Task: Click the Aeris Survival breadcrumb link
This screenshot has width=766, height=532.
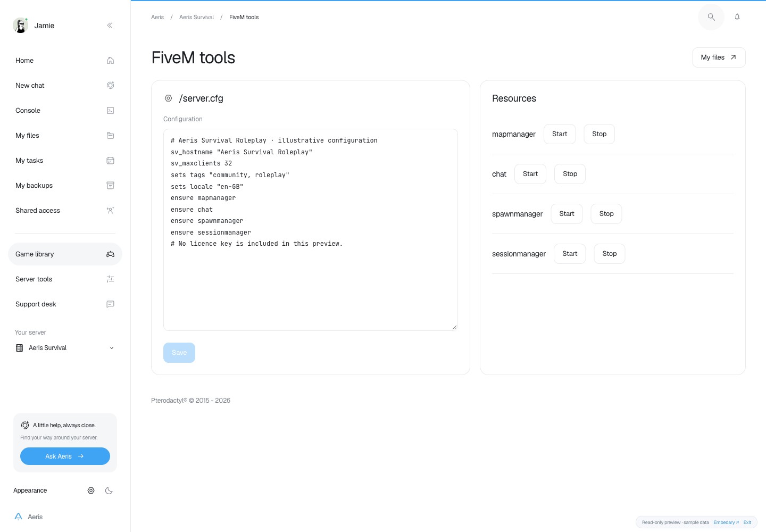Action: [196, 17]
